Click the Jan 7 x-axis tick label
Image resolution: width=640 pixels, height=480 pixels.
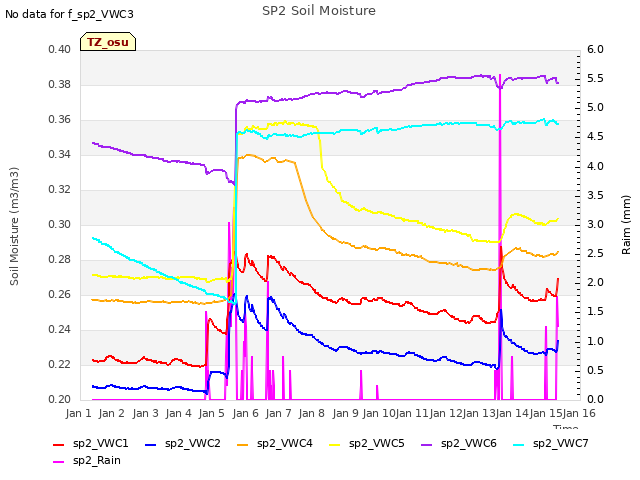(278, 413)
